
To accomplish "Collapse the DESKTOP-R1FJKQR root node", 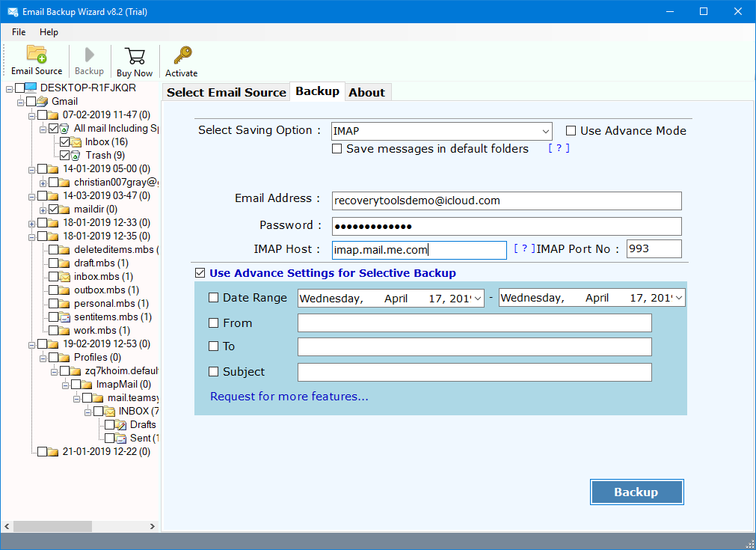I will 9,89.
